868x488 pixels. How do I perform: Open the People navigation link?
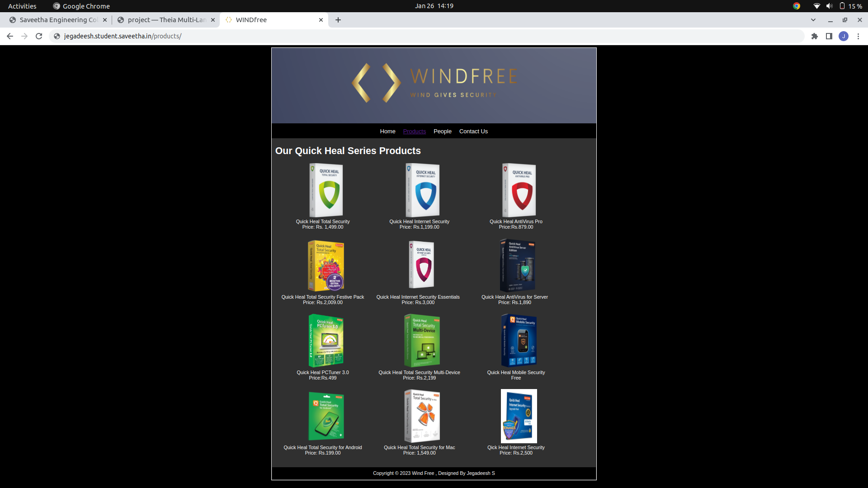(442, 131)
